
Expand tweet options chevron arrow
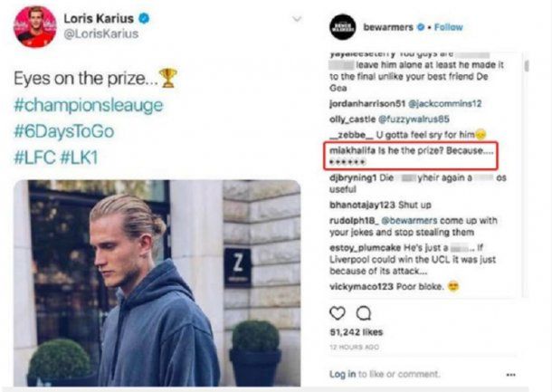[x=297, y=19]
